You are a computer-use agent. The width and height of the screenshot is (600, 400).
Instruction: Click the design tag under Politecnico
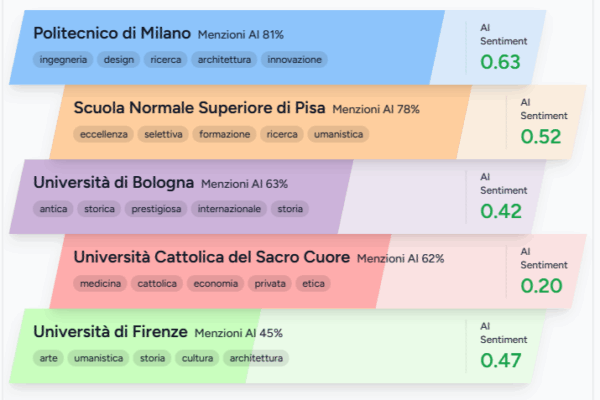[x=119, y=60]
